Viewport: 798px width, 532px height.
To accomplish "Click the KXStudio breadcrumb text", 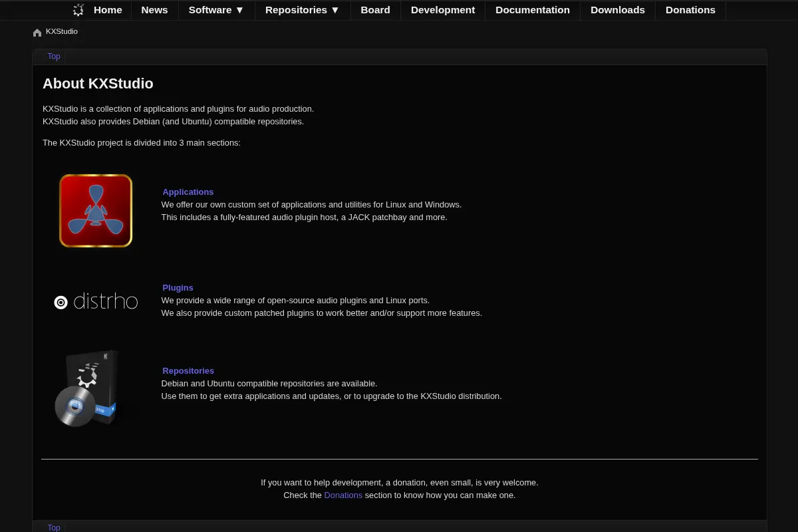I will pyautogui.click(x=62, y=31).
